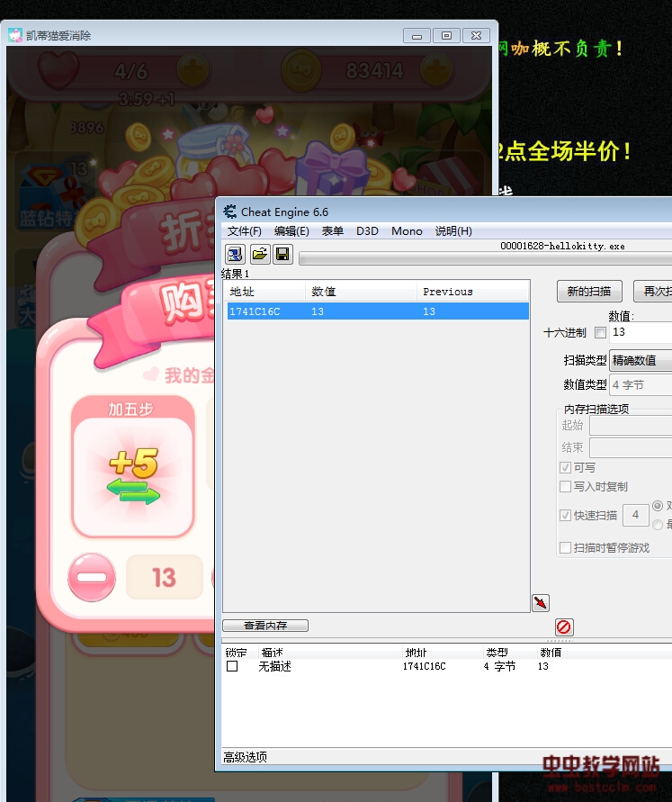Toggle lock checkbox for address 1741C16C
Image resolution: width=672 pixels, height=802 pixels.
232,666
